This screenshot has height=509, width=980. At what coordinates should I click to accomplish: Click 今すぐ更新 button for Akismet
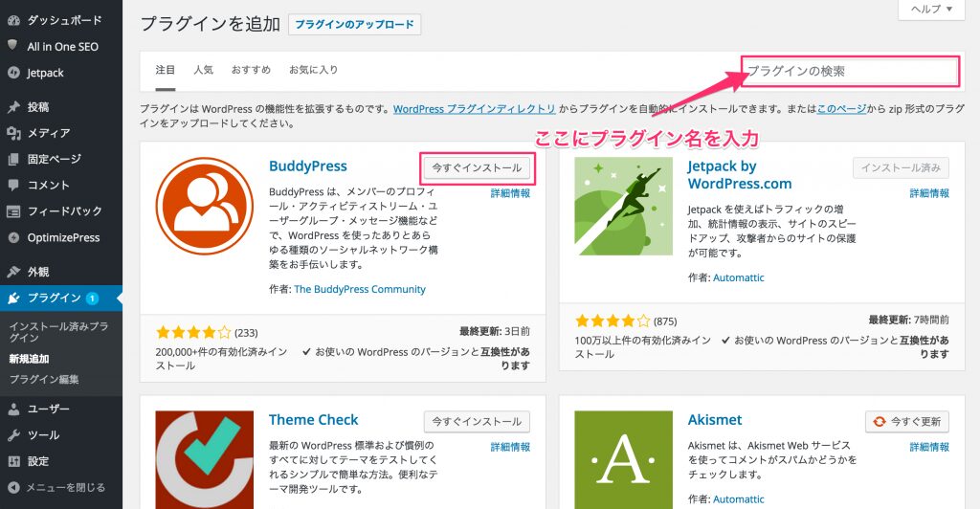coord(906,421)
